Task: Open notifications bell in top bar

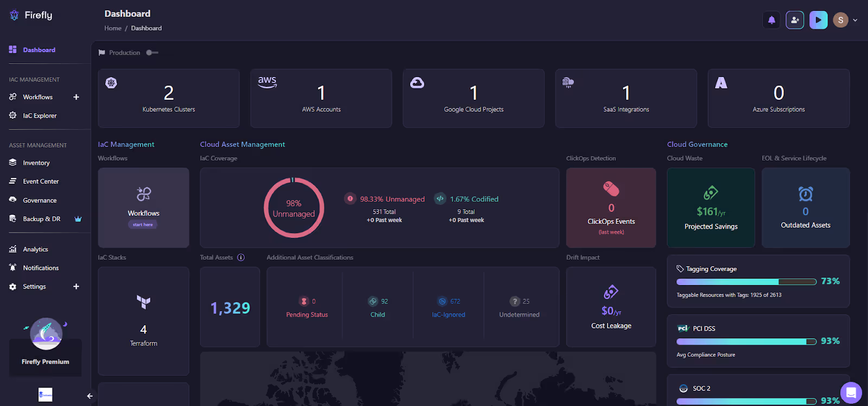Action: click(771, 20)
